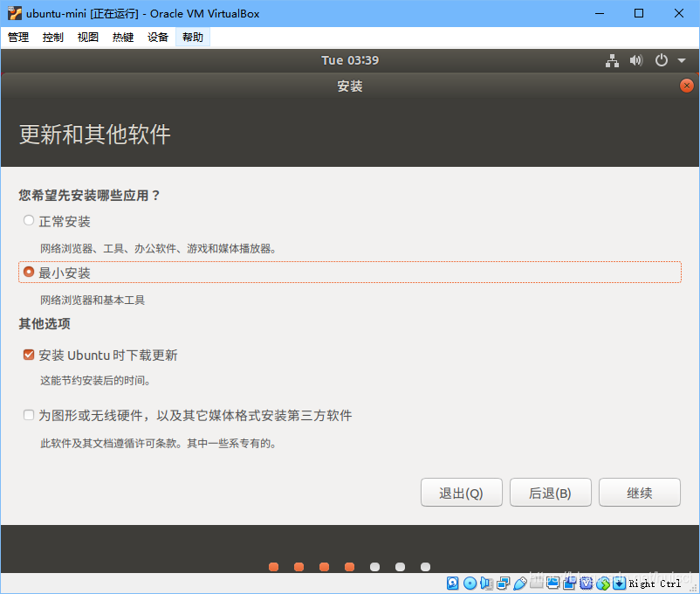
Task: Click the shared folders status icon
Action: pyautogui.click(x=536, y=583)
